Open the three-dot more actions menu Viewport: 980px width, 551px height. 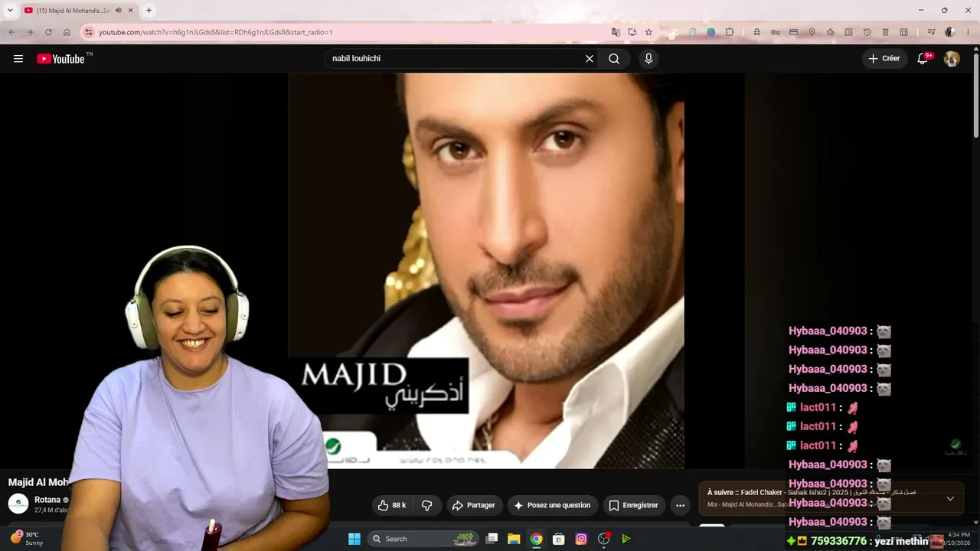pos(680,505)
